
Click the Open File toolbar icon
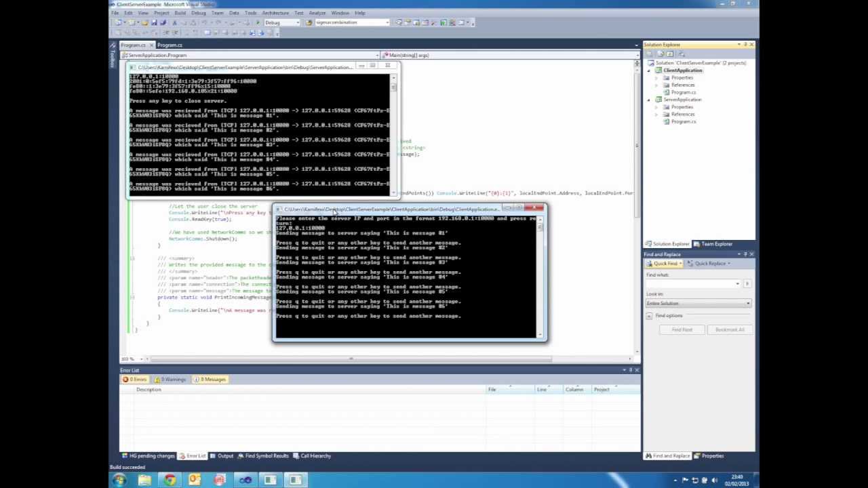pos(146,22)
